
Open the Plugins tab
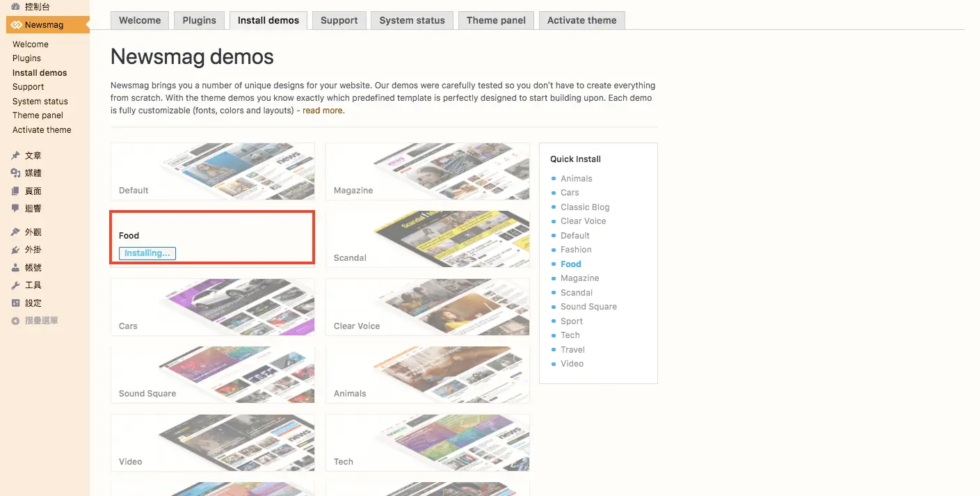coord(200,20)
